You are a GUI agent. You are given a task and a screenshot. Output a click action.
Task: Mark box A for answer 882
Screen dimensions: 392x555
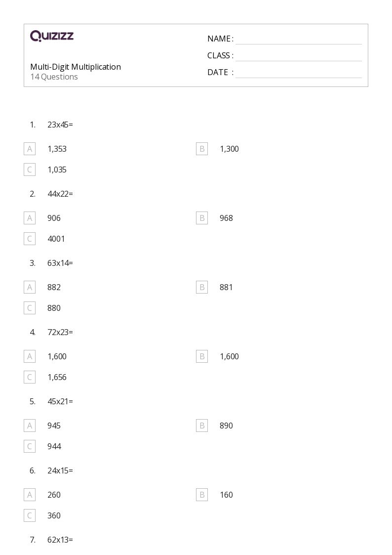pos(30,287)
